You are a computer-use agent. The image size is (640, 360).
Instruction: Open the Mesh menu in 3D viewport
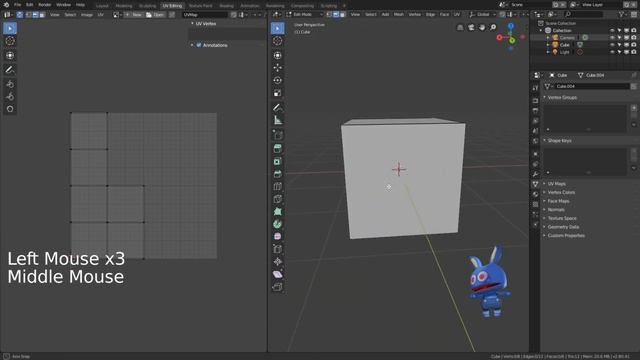tap(399, 14)
